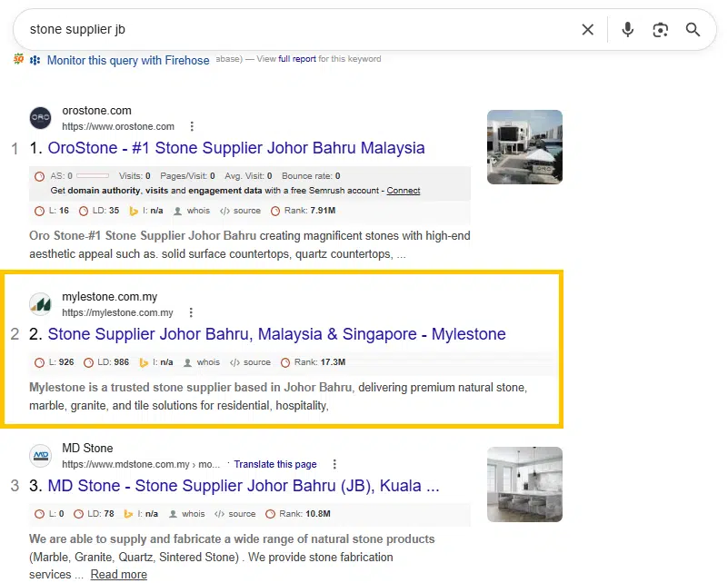This screenshot has height=583, width=728.
Task: Click the MD Stone favicon
Action: pos(40,456)
